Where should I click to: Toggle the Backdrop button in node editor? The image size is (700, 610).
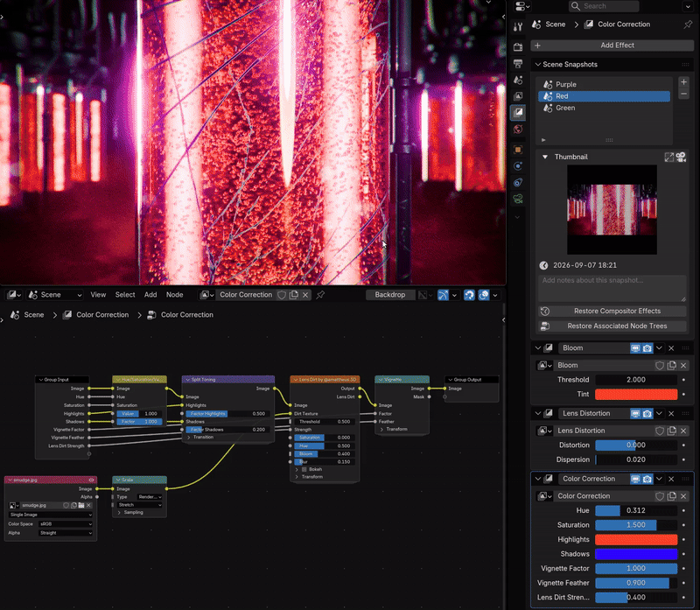[x=389, y=295]
